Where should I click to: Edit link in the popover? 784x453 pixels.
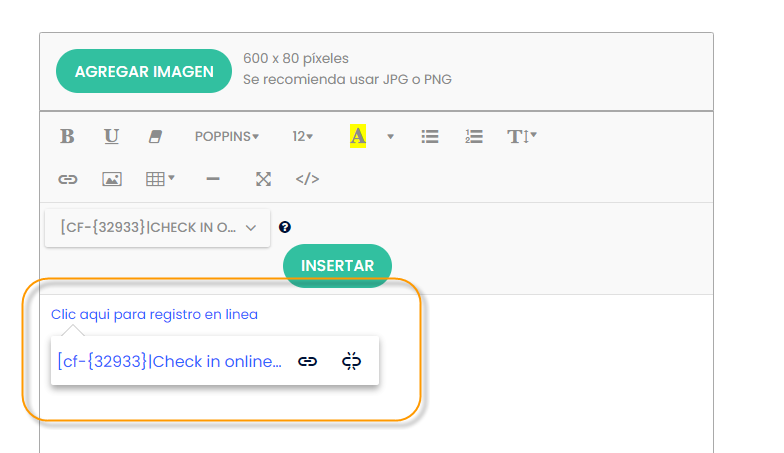[308, 361]
